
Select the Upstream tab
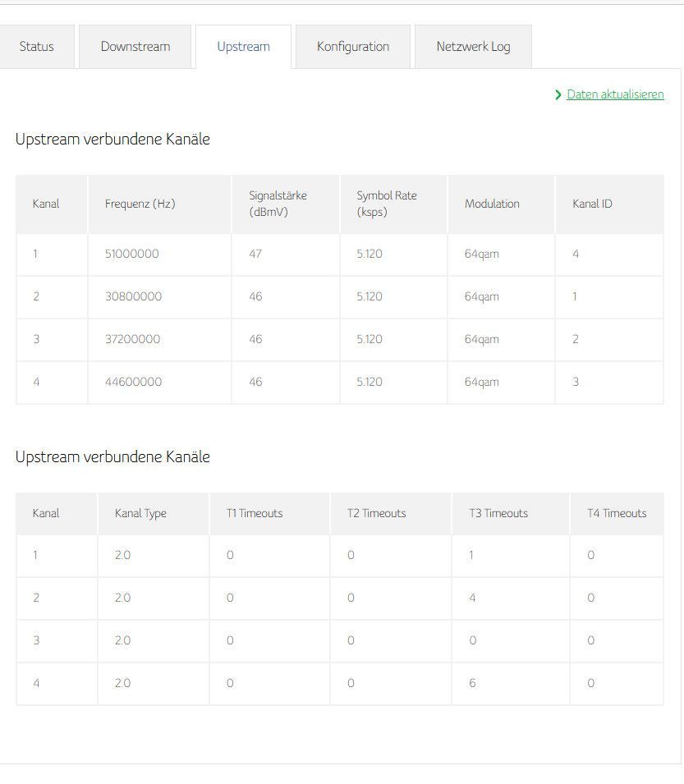point(243,47)
